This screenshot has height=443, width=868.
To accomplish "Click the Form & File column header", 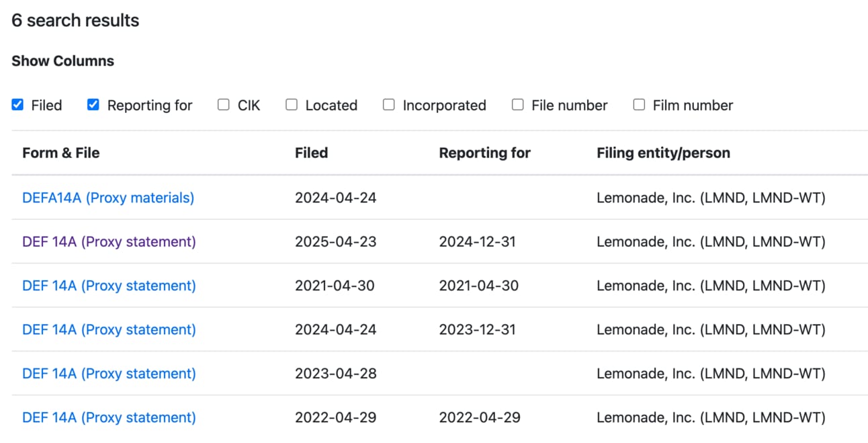I will (60, 153).
